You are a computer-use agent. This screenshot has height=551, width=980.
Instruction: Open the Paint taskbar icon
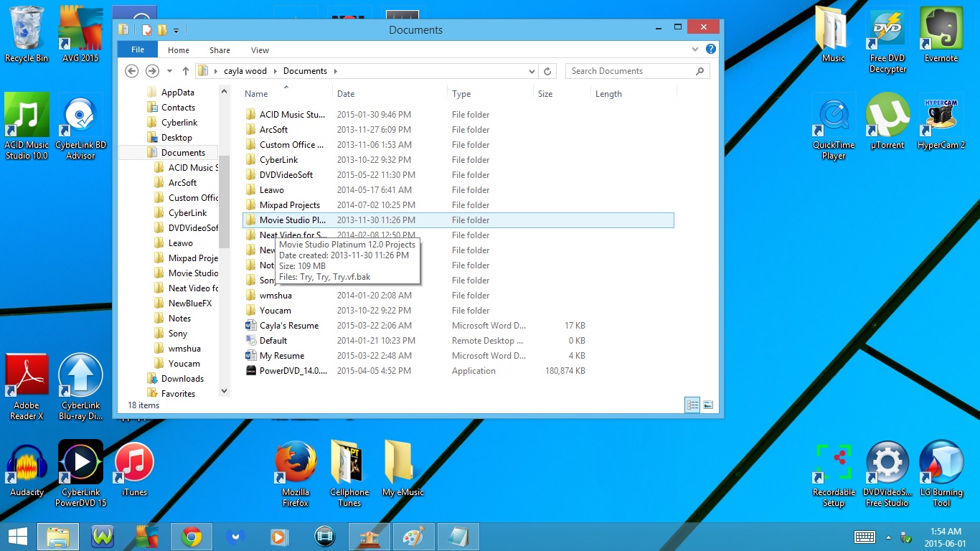pyautogui.click(x=413, y=537)
